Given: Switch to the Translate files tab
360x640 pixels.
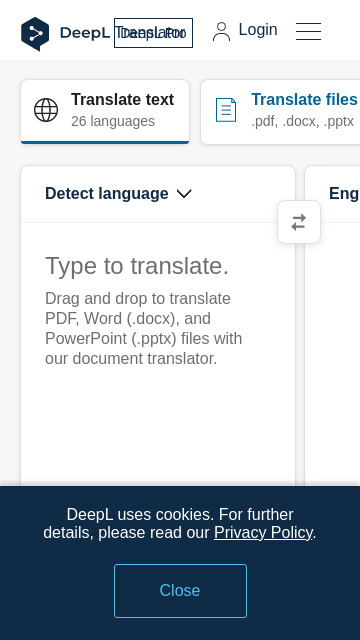Looking at the screenshot, I should tap(280, 111).
